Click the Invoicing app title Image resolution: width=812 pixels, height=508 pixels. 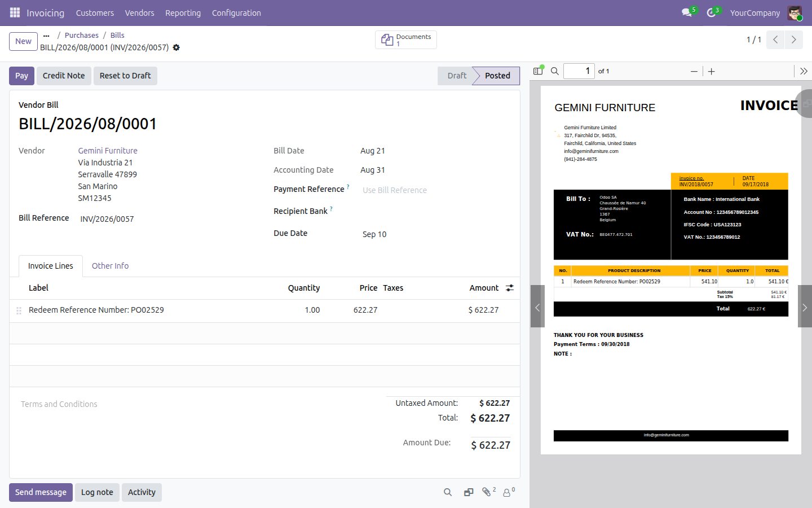(x=45, y=13)
